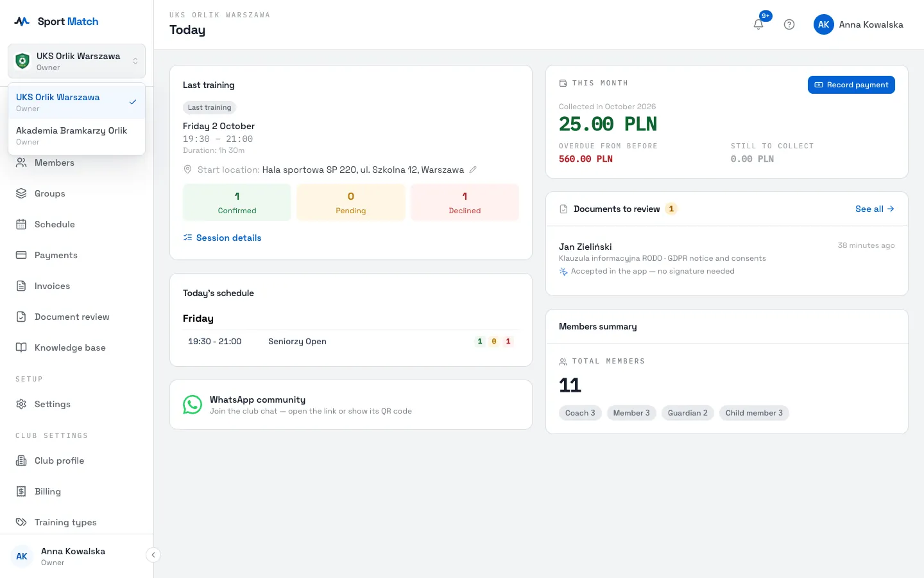Open Seniorzy Open schedule row
The height and width of the screenshot is (578, 924).
(351, 342)
